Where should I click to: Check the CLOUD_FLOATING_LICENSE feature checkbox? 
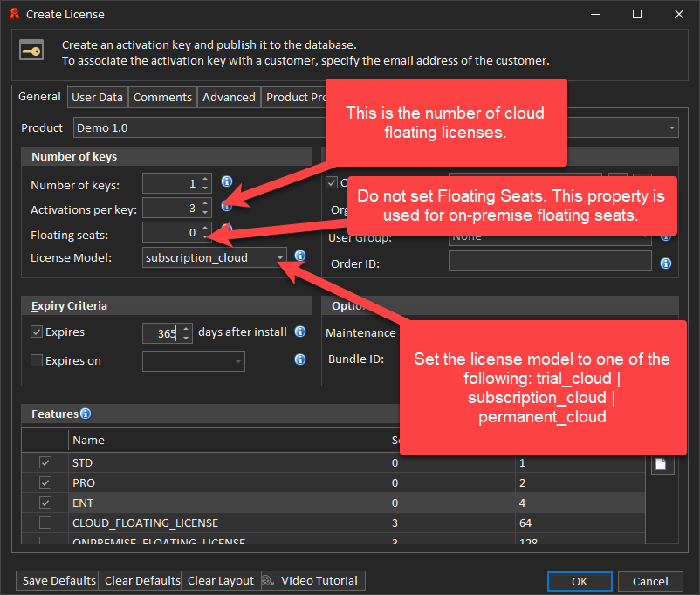(45, 523)
